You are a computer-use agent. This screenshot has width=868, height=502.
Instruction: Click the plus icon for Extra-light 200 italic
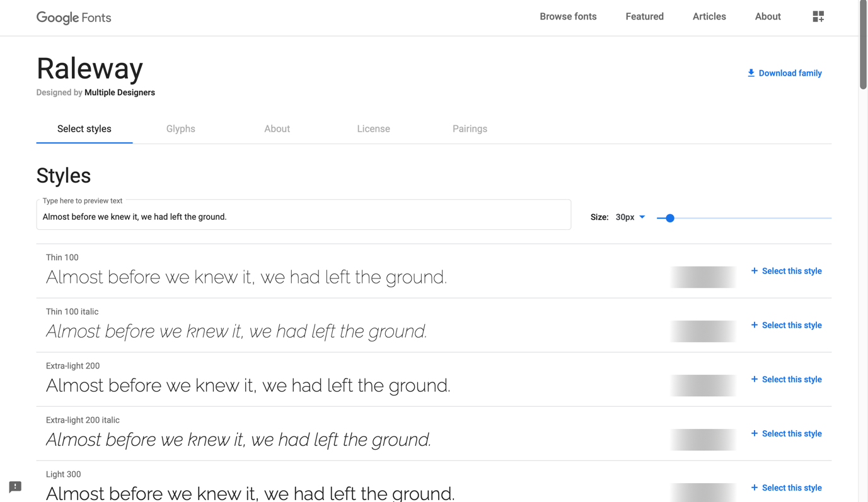point(755,433)
